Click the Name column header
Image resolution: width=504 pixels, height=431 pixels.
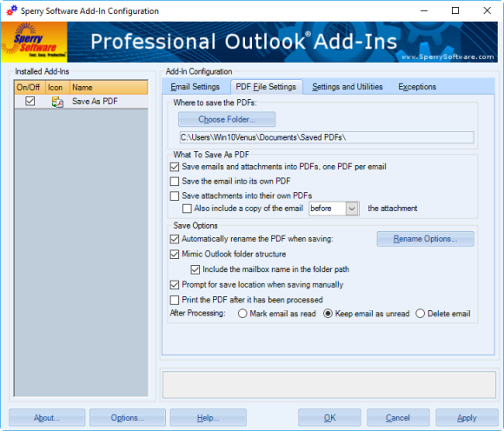[109, 88]
